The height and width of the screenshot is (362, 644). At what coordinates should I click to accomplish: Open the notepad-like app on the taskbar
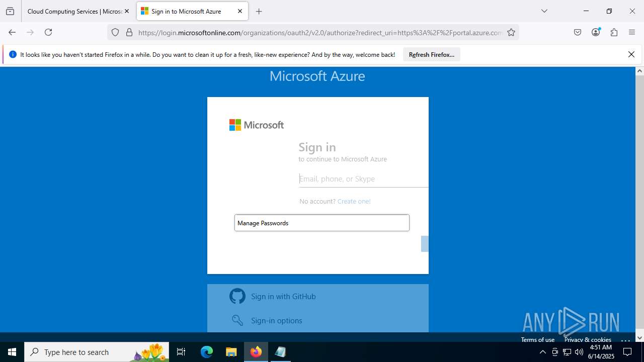[x=280, y=352]
